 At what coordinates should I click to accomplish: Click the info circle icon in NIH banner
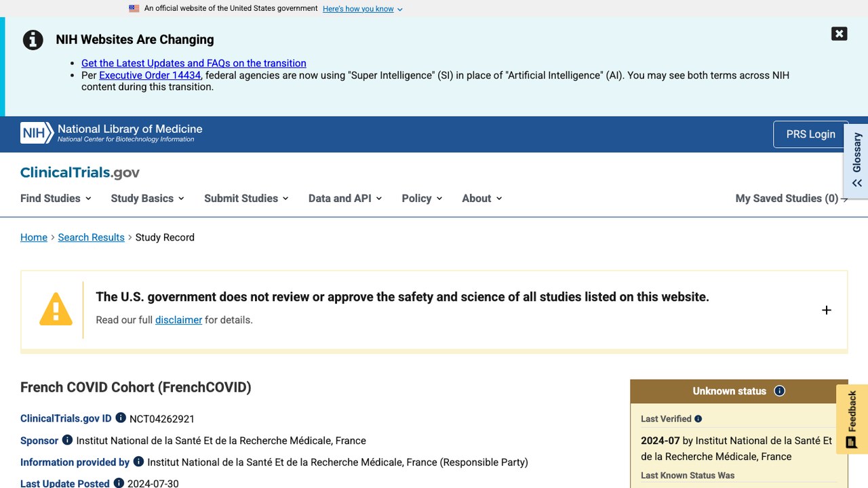pos(33,40)
